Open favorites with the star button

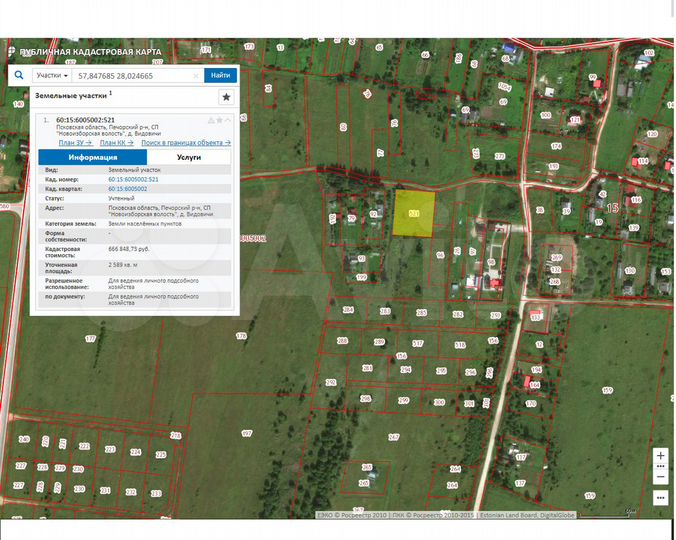pyautogui.click(x=226, y=97)
